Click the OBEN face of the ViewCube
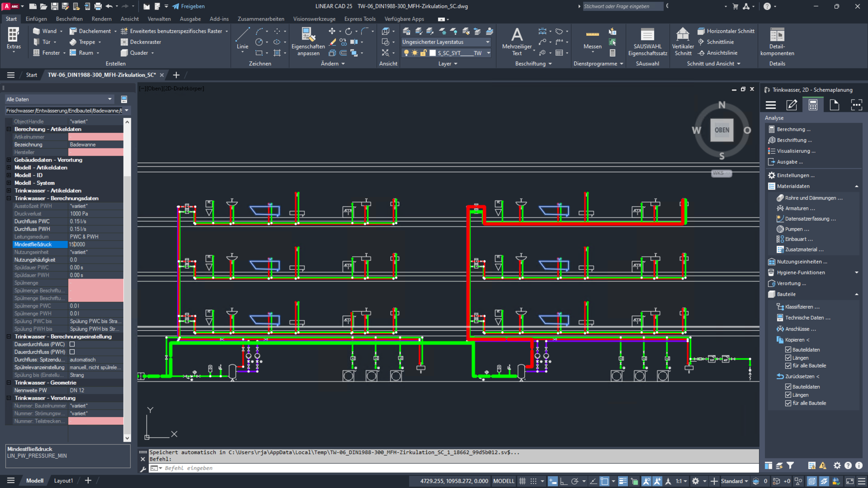 722,130
